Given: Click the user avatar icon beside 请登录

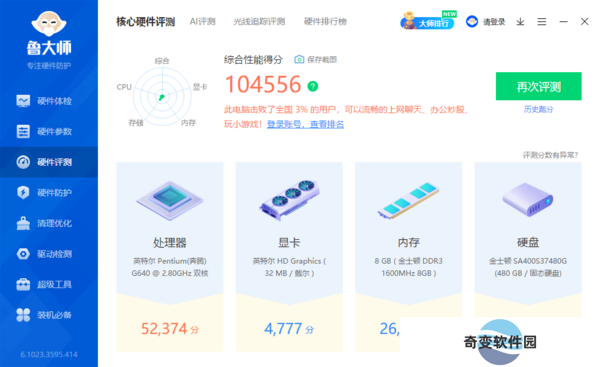Looking at the screenshot, I should click(472, 21).
